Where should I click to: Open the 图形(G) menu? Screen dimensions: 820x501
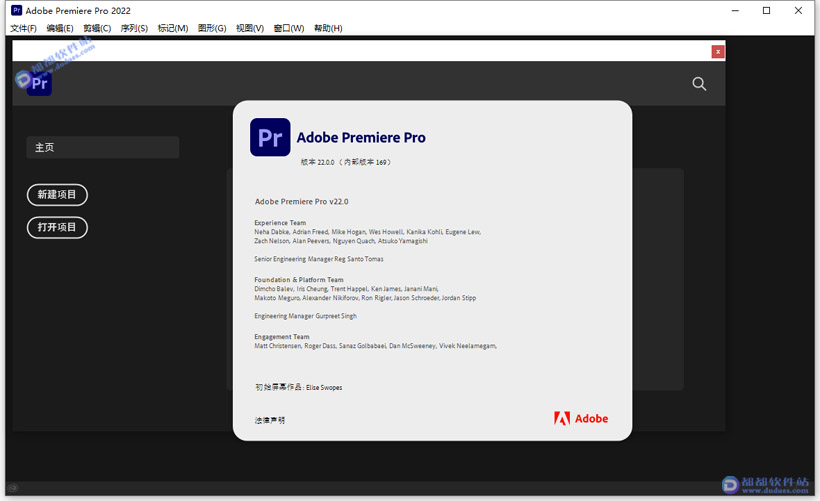click(x=212, y=28)
